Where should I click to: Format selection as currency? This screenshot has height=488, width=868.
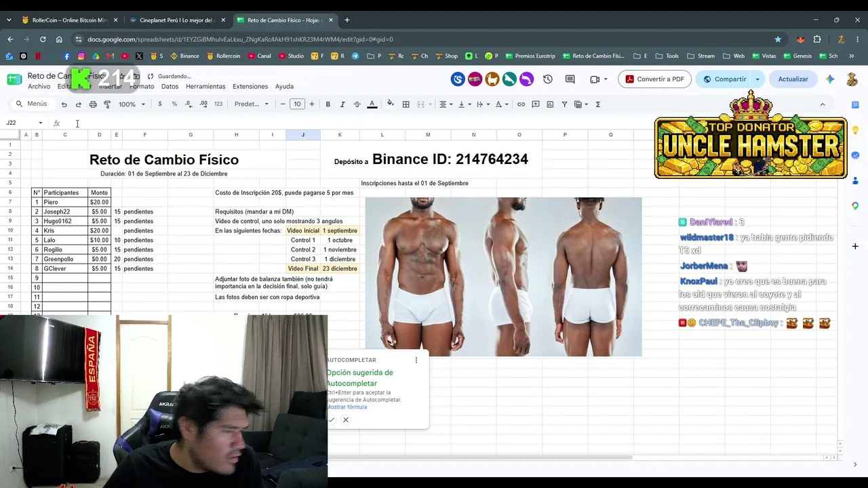(x=160, y=104)
